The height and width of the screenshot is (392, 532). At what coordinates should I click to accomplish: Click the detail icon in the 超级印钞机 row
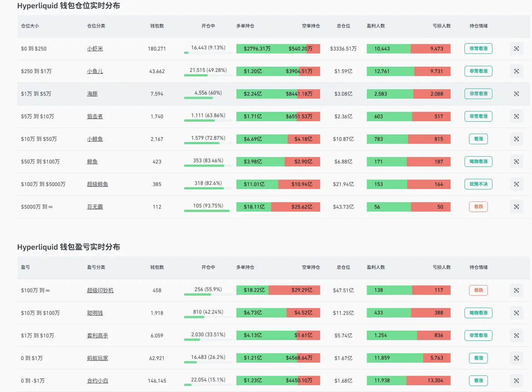click(517, 290)
